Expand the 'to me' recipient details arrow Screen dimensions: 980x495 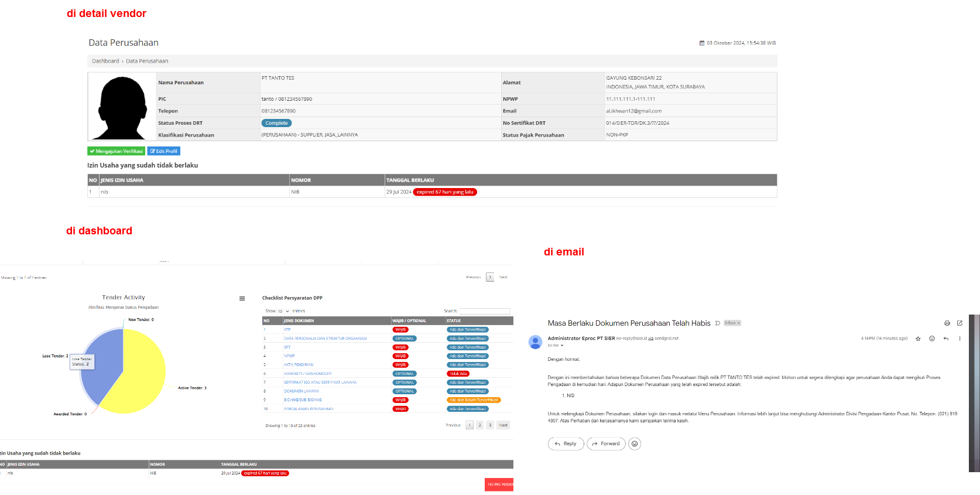(562, 346)
